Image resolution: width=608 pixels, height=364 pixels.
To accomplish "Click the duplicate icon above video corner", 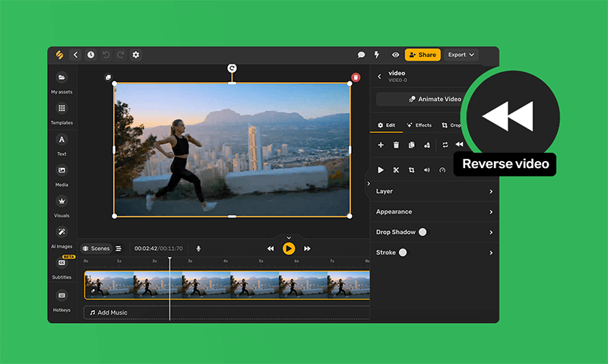I will [x=108, y=78].
